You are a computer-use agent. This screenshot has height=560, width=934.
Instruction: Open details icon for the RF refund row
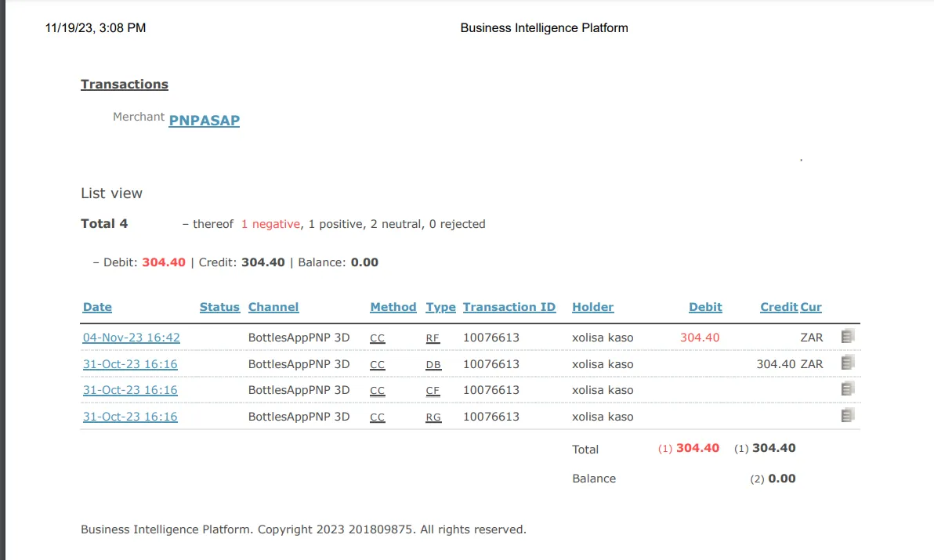847,337
